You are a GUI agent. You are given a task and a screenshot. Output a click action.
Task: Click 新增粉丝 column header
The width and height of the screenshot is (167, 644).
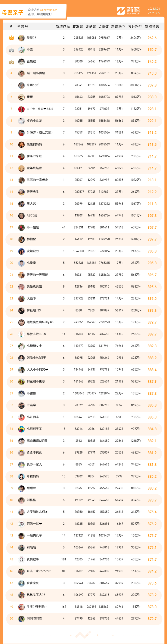pyautogui.click(x=118, y=26)
